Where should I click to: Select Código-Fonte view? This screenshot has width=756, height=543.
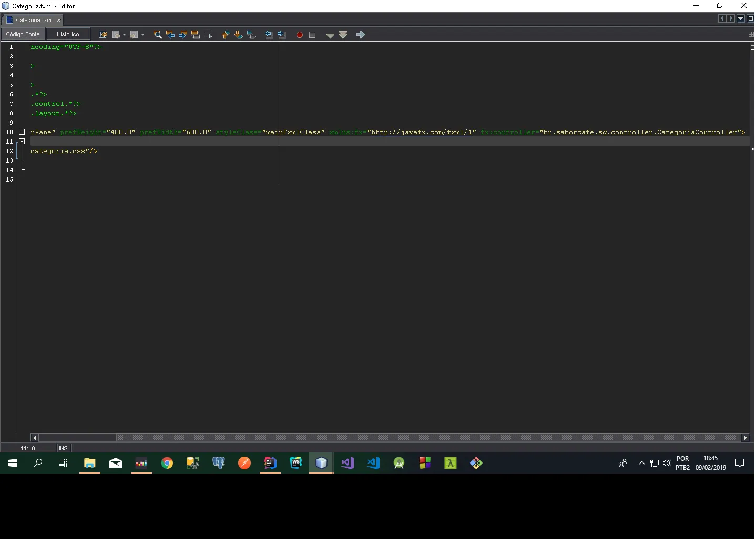pyautogui.click(x=23, y=34)
